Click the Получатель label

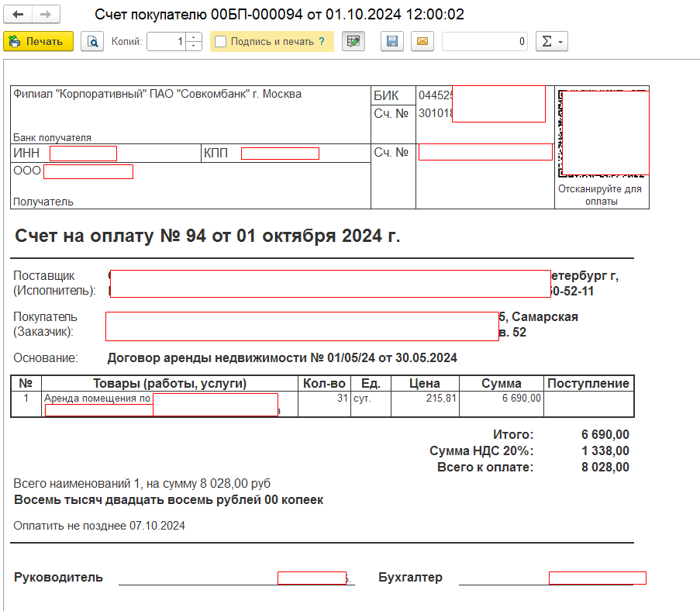click(43, 202)
